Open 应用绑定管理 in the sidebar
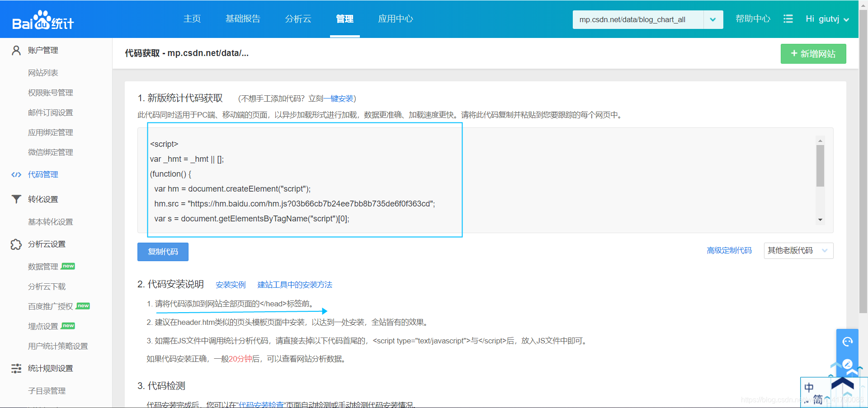This screenshot has height=408, width=868. (51, 132)
